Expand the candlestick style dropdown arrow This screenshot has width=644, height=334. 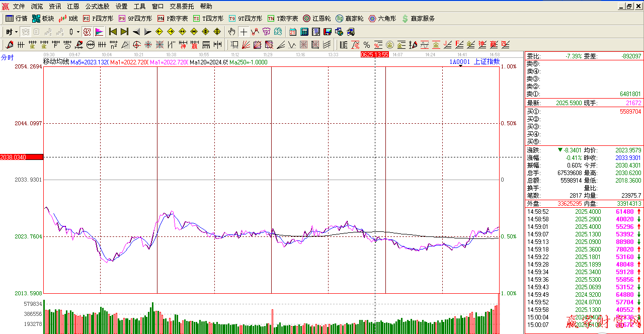pos(78,32)
